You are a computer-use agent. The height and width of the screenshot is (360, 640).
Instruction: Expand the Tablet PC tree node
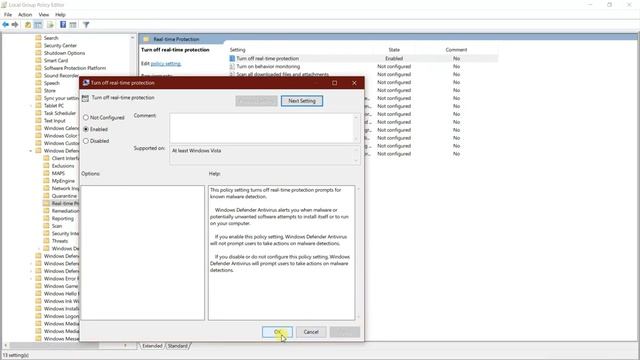click(x=31, y=106)
